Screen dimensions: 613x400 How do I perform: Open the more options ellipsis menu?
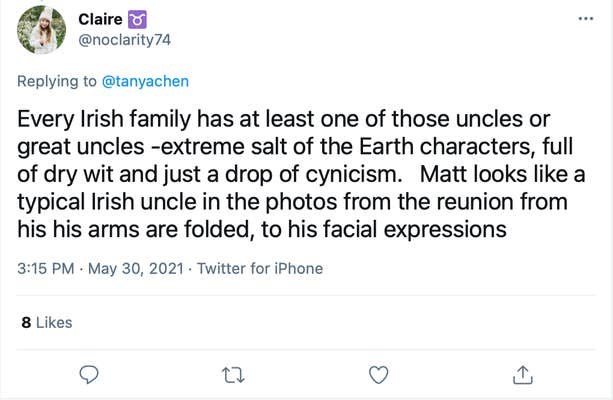tap(584, 19)
